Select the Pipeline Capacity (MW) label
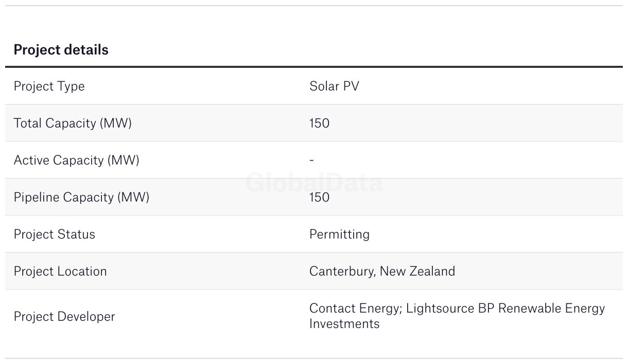628x364 pixels. coord(81,197)
